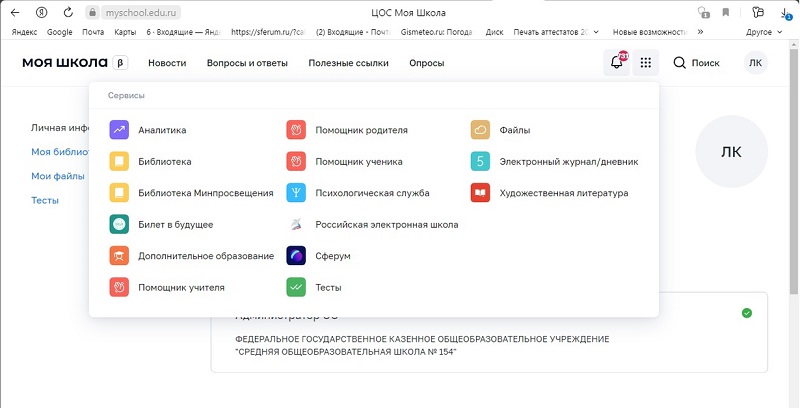Open the Опросы menu item
Image resolution: width=800 pixels, height=408 pixels.
point(427,63)
